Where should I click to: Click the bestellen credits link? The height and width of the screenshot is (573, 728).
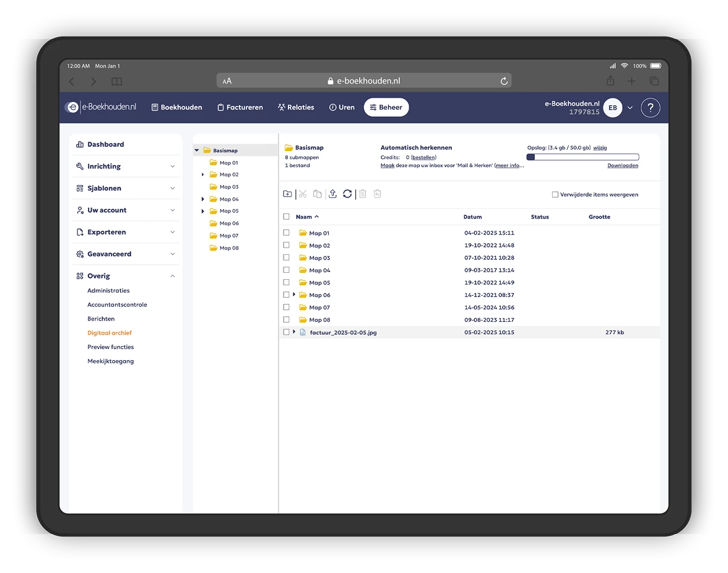tap(423, 157)
